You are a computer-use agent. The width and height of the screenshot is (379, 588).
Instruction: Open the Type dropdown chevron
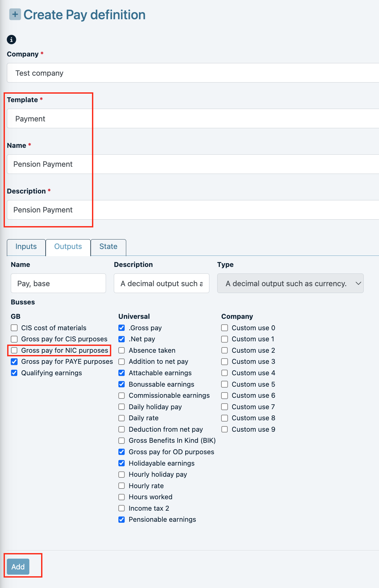358,283
